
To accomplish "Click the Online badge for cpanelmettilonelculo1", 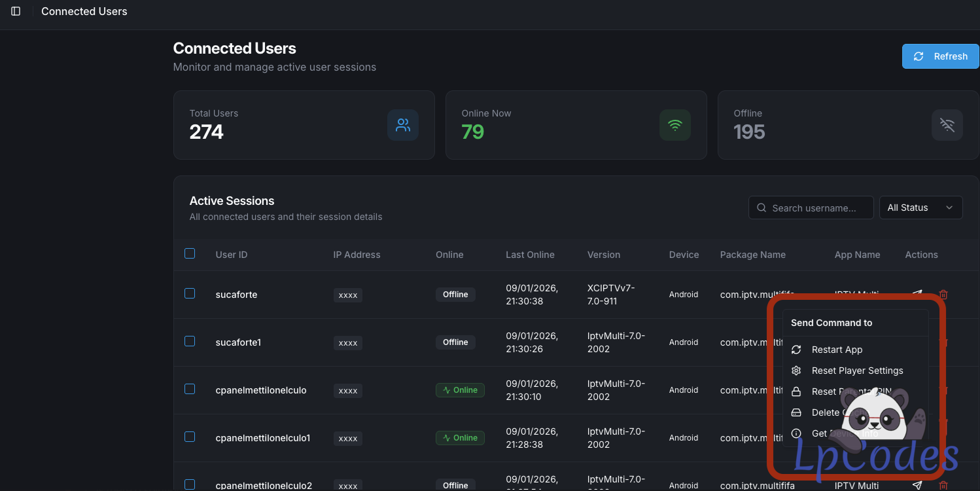I will coord(460,438).
